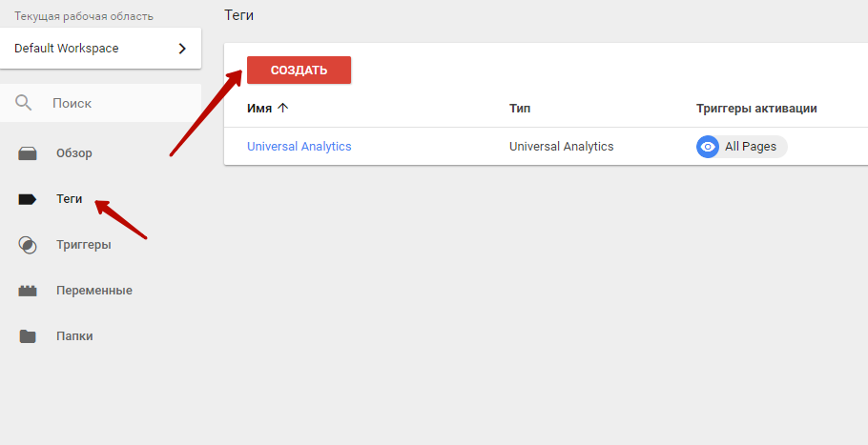Click the blue eye trigger icon
Viewport: 868px width, 445px height.
[708, 147]
